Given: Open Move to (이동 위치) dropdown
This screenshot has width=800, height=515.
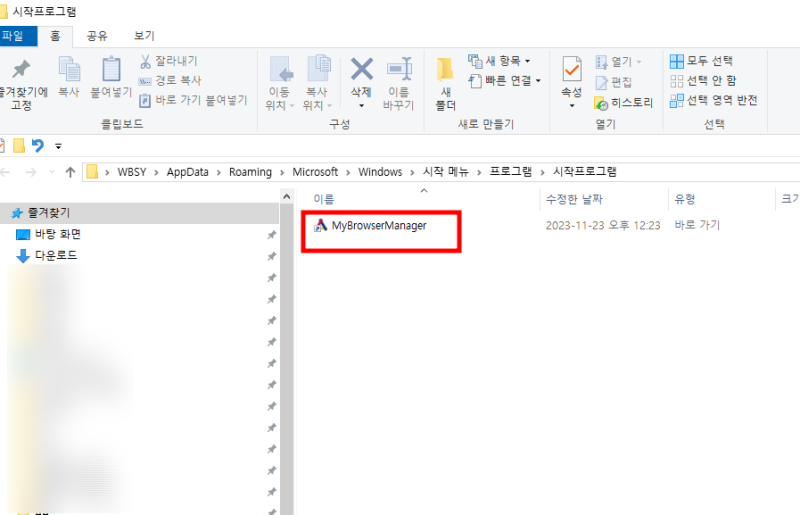Looking at the screenshot, I should (280, 83).
